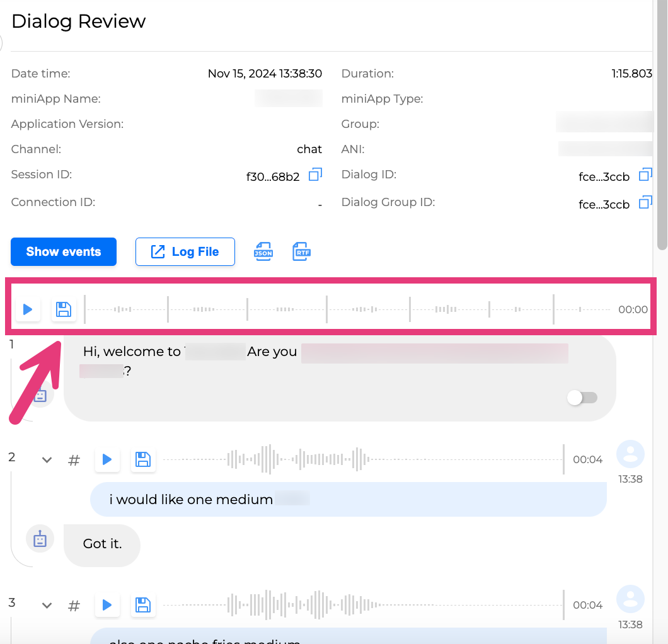Image resolution: width=668 pixels, height=644 pixels.
Task: Play audio for turn 2
Action: tap(107, 459)
